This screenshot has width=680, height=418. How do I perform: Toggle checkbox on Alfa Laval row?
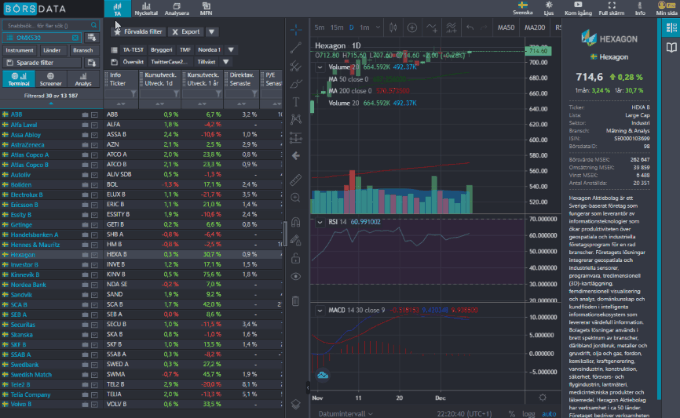point(95,125)
